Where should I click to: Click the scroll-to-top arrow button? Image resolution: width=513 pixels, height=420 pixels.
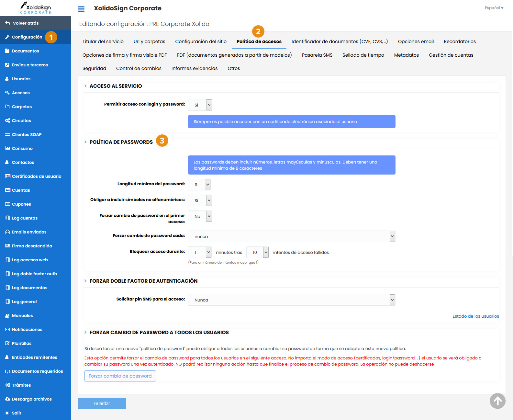(497, 401)
